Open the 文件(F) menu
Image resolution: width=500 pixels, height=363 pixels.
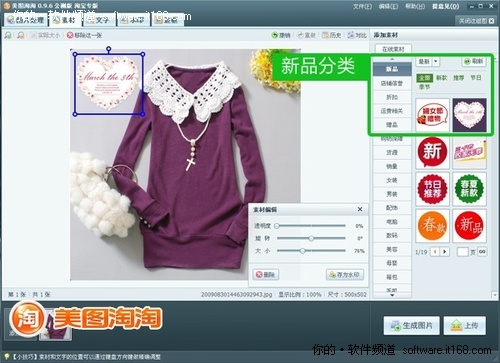coord(363,6)
